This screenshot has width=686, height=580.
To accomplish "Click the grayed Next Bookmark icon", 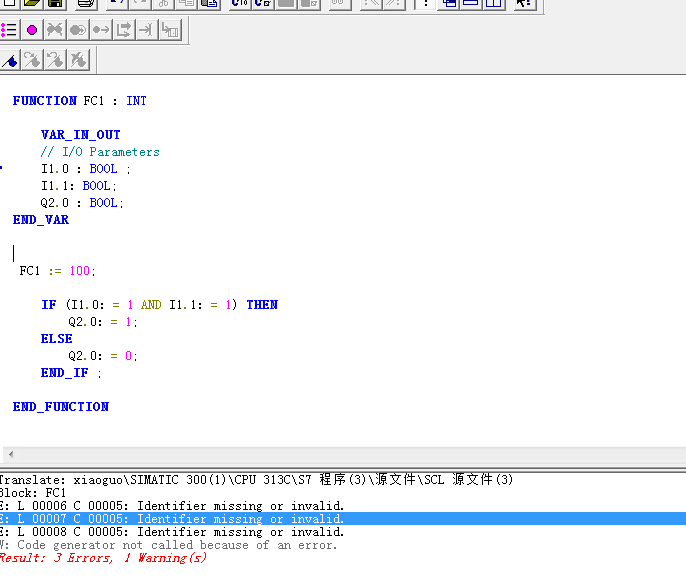I will (32, 60).
